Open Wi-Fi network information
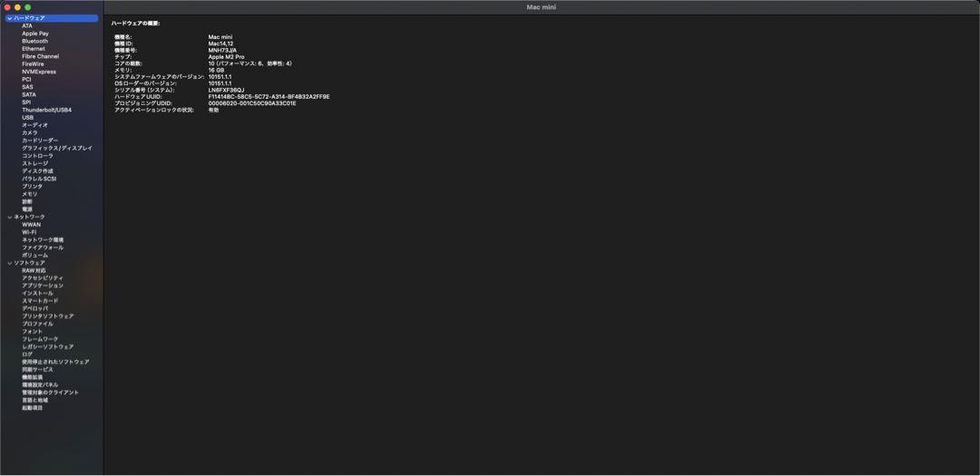Screen dimensions: 980x476 pyautogui.click(x=29, y=232)
